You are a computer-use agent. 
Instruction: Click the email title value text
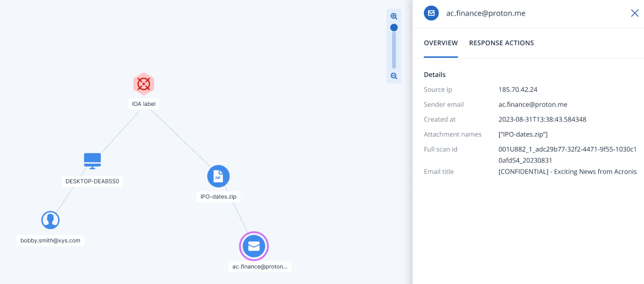tap(567, 172)
